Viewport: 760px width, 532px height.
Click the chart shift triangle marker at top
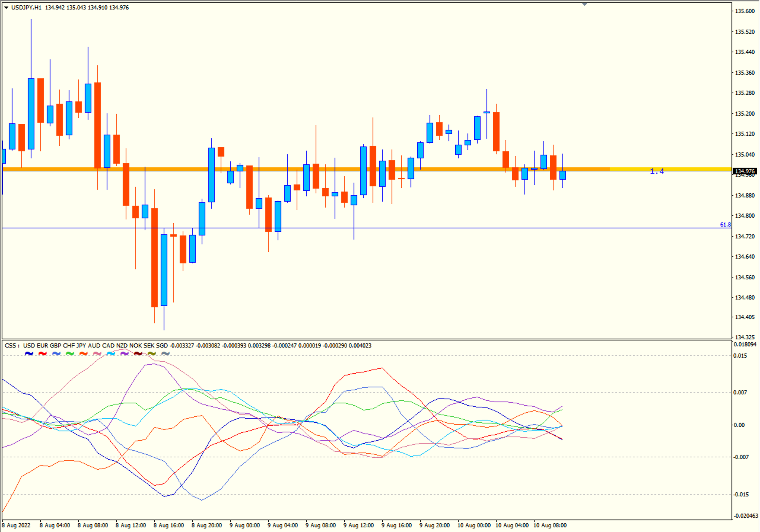585,4
